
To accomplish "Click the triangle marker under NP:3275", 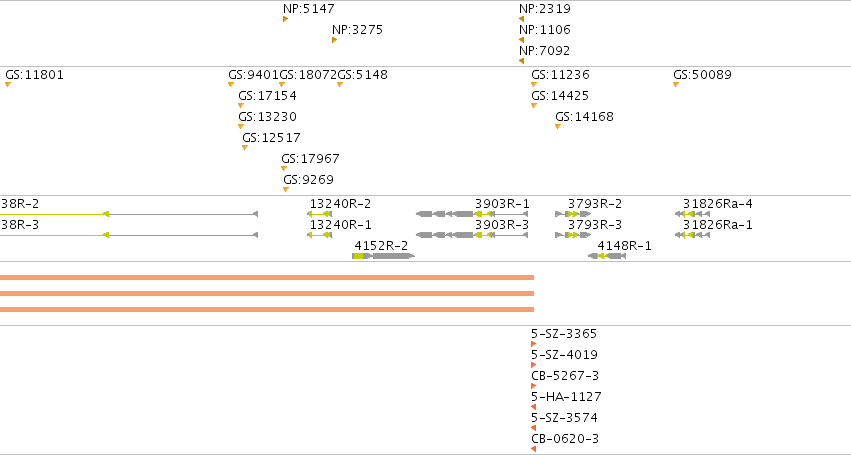I will pyautogui.click(x=334, y=40).
